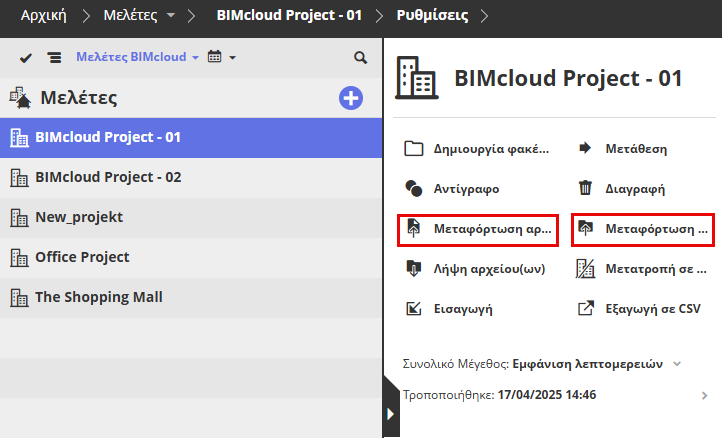Image resolution: width=722 pixels, height=438 pixels.
Task: Click building icon beside New_projekt
Action: (19, 217)
